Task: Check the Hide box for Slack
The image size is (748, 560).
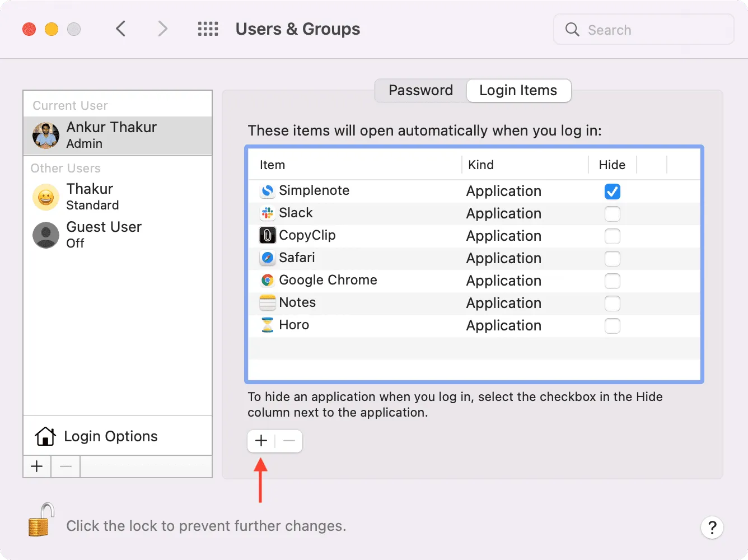Action: point(613,214)
